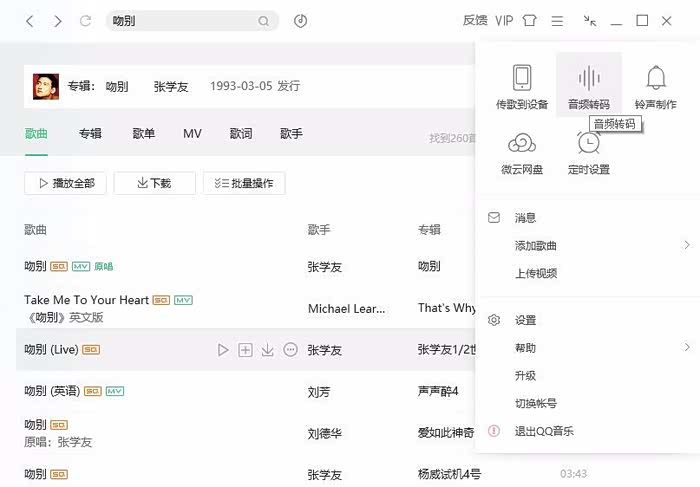This screenshot has height=487, width=700.
Task: Click the listen recognition icon beside search box
Action: tap(300, 21)
